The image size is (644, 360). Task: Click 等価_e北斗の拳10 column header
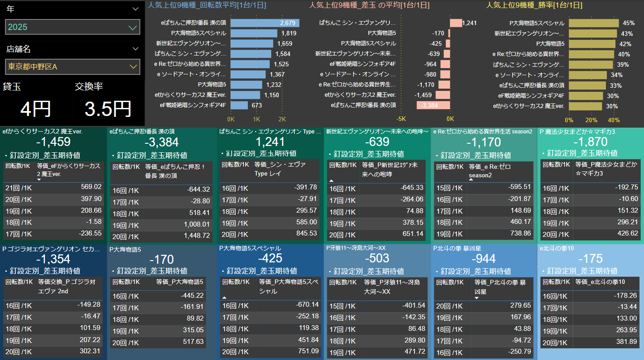[600, 282]
